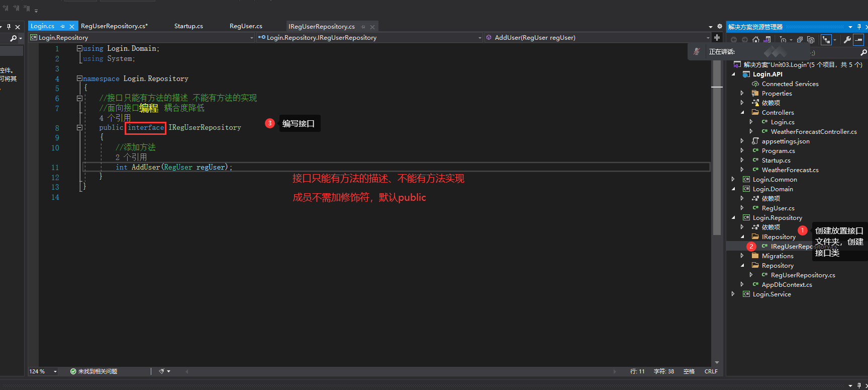Viewport: 868px width, 390px height.
Task: Switch to the RegUser.cs editor tab
Action: pos(246,26)
